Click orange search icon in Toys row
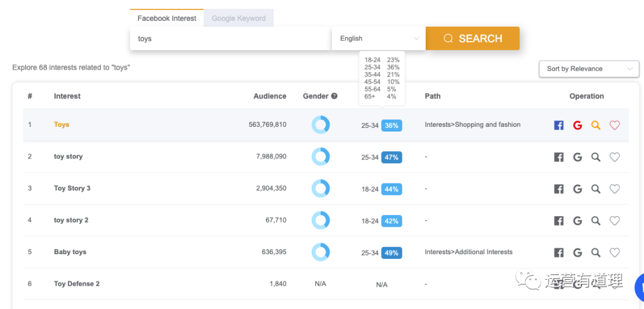Viewport: 644px width, 309px height. [x=596, y=125]
